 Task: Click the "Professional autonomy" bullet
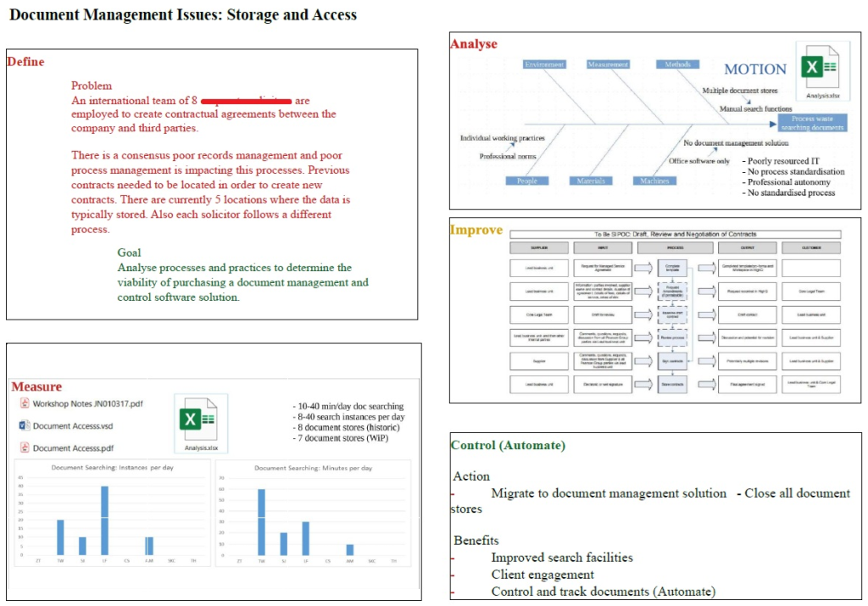tap(786, 182)
